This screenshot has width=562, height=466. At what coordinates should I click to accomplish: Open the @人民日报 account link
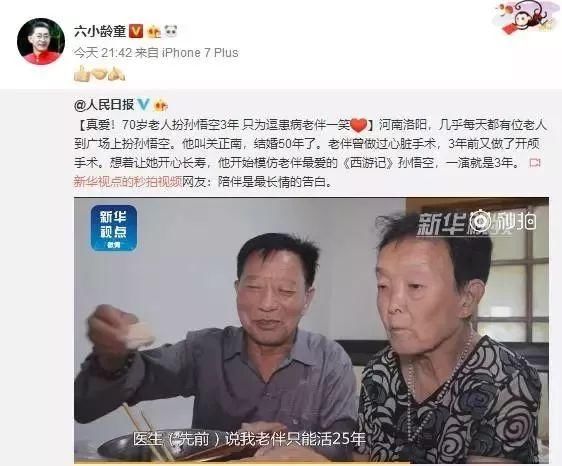pos(104,105)
